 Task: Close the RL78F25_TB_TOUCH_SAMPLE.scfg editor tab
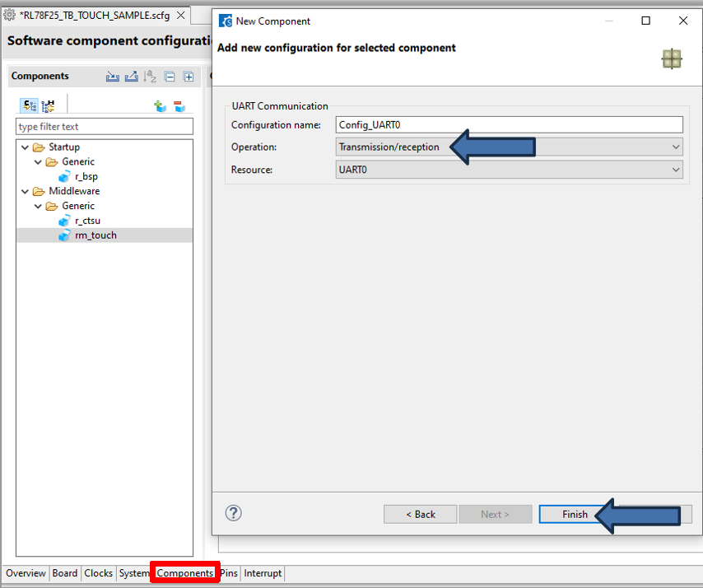pyautogui.click(x=181, y=16)
